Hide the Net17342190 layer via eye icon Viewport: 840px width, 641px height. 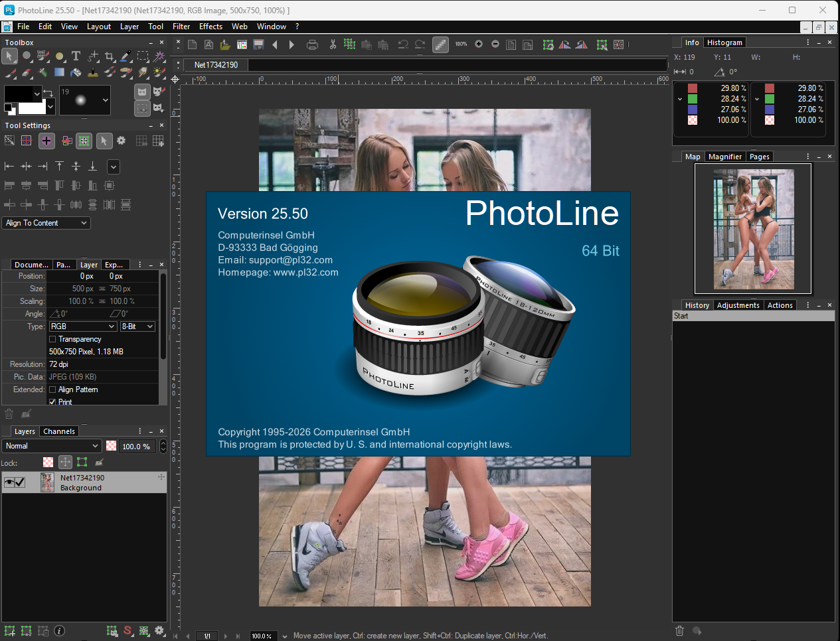coord(9,482)
